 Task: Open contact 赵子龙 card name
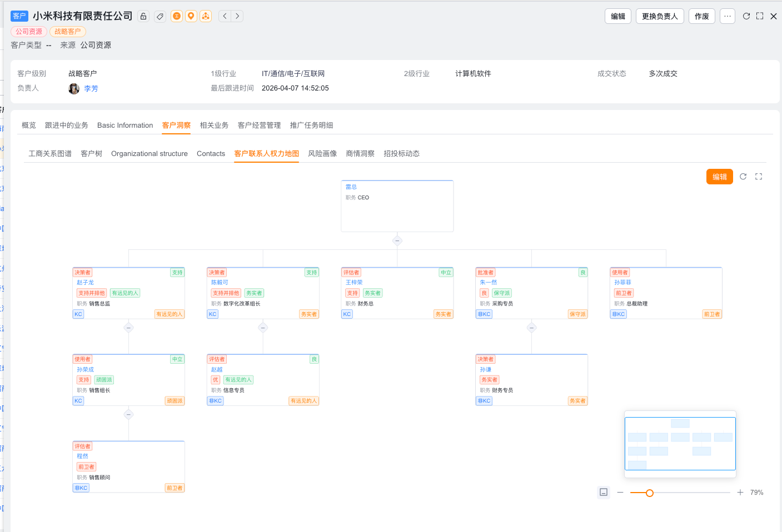tap(86, 283)
